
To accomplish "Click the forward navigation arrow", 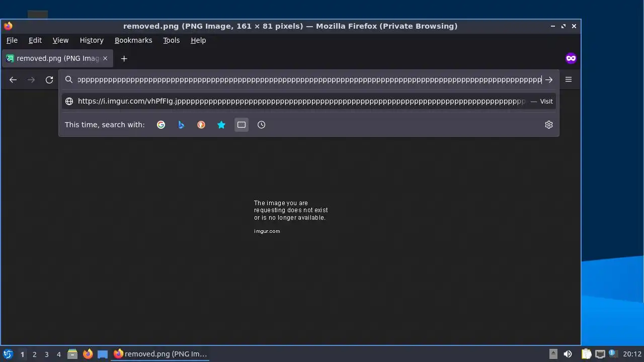I will coord(31,79).
